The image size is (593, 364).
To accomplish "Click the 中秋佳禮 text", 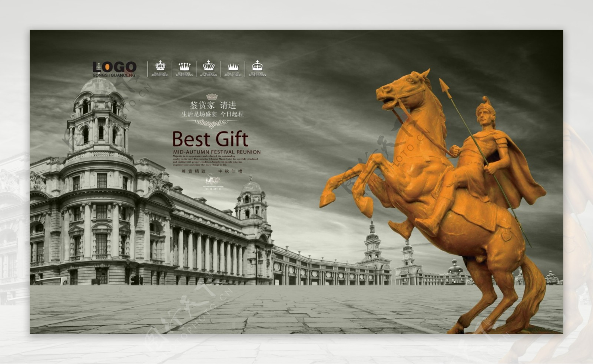I will (x=230, y=171).
